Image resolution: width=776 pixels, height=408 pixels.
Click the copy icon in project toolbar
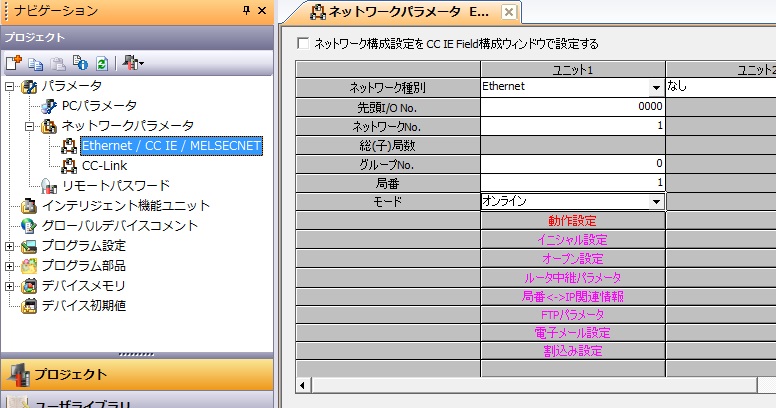click(x=36, y=63)
